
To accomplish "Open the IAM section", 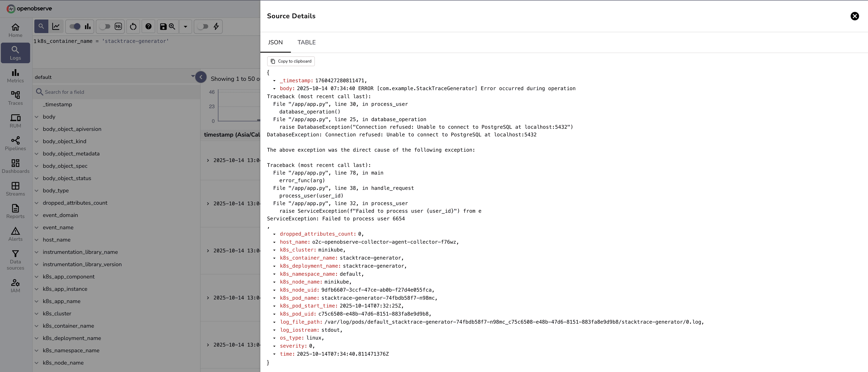I will pos(15,286).
